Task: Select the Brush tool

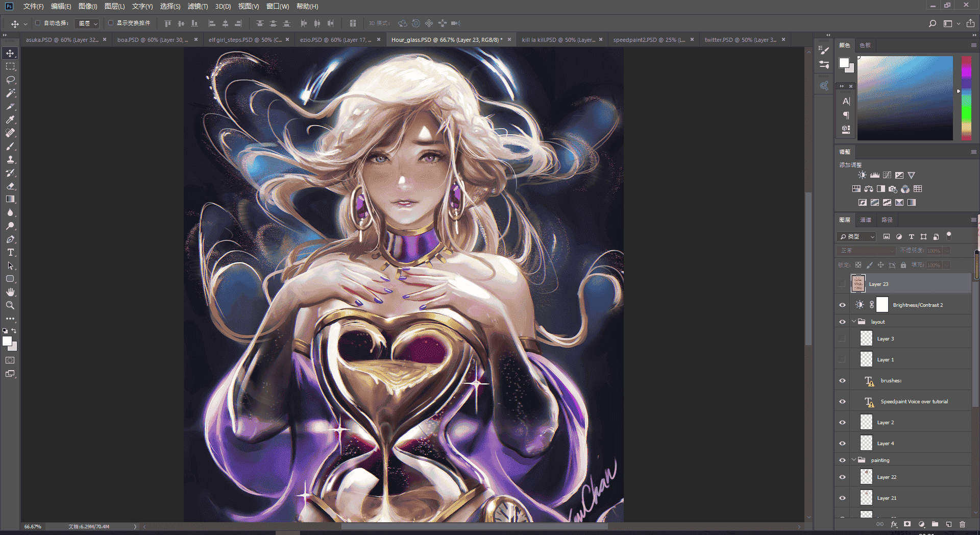Action: [10, 146]
